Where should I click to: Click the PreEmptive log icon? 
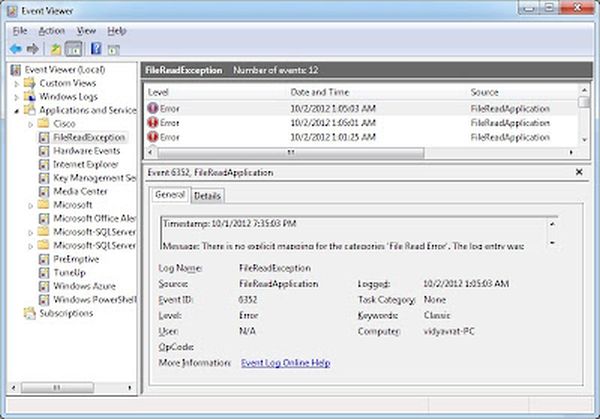click(x=44, y=259)
